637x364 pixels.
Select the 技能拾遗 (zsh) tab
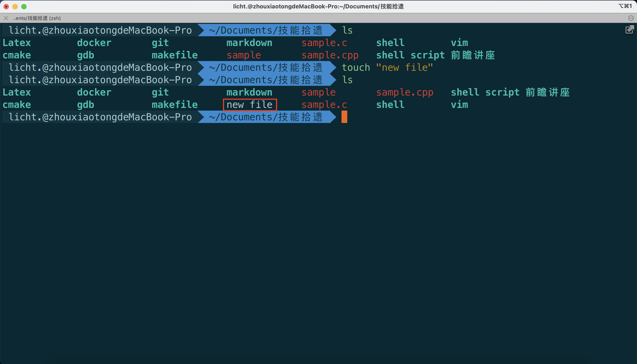point(37,18)
